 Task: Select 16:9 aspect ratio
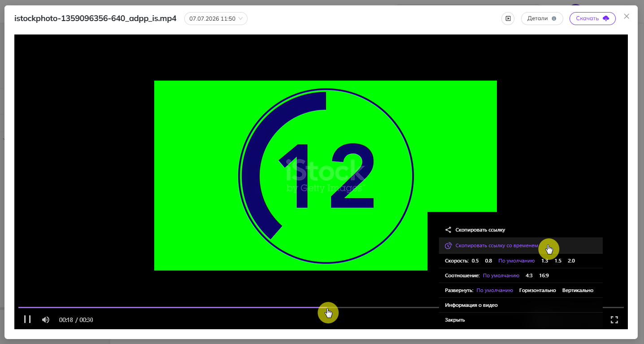point(544,275)
